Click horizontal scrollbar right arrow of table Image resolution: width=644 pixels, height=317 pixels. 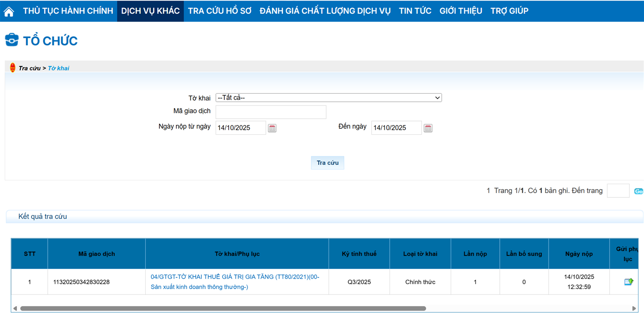coord(634,309)
